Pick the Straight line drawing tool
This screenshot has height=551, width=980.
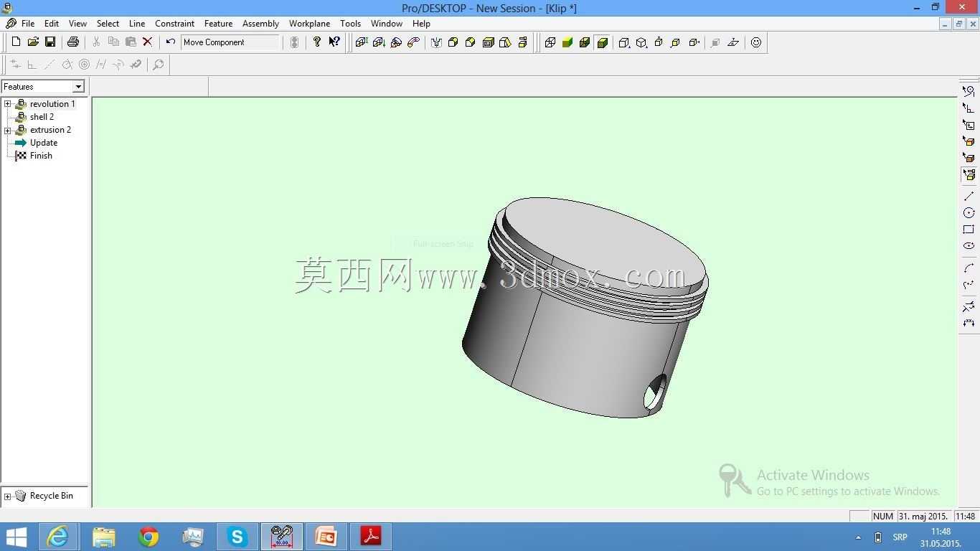pos(969,196)
